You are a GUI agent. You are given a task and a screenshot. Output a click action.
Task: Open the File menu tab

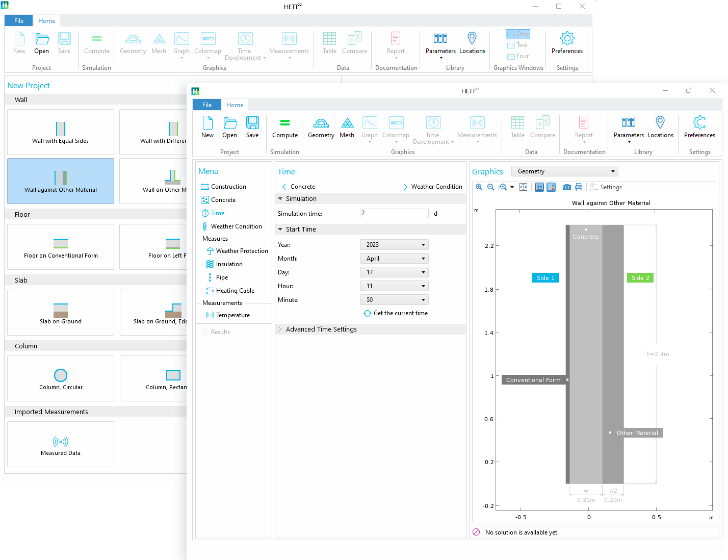pos(206,105)
